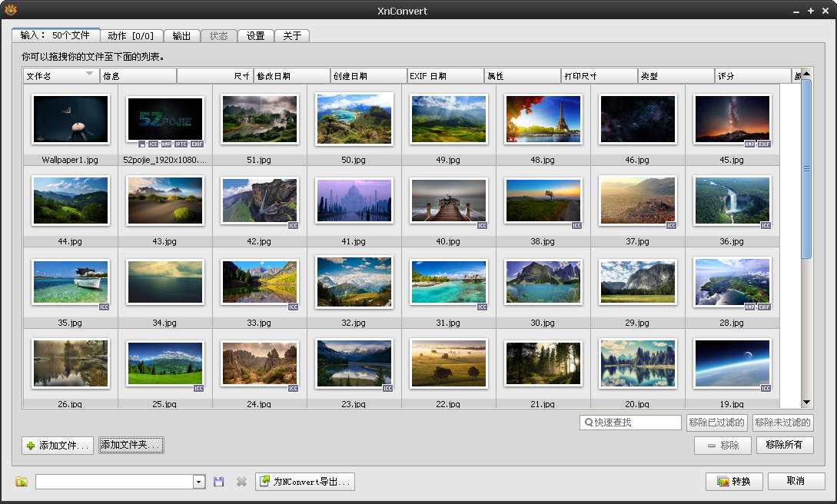Click the 51.jpg file name label

(x=259, y=160)
